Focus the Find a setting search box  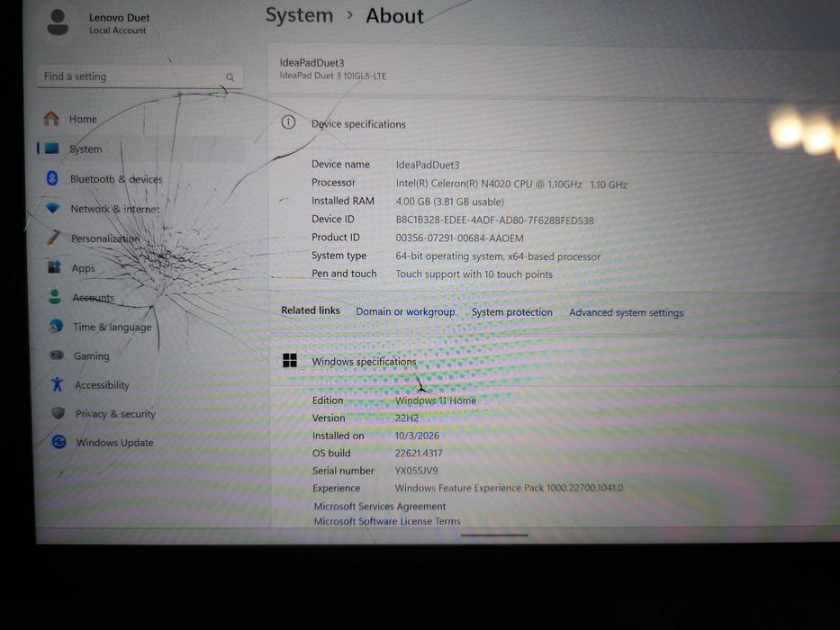click(140, 76)
